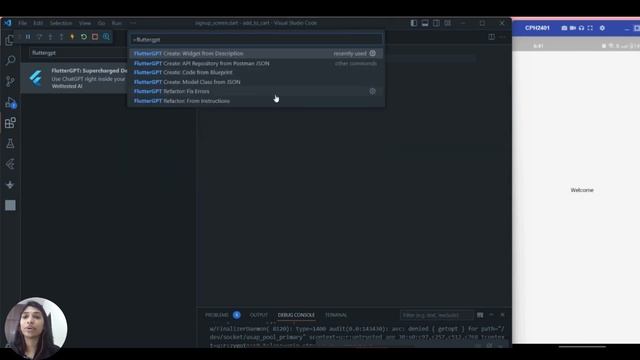
Task: Switch to the Terminal tab
Action: [x=336, y=315]
